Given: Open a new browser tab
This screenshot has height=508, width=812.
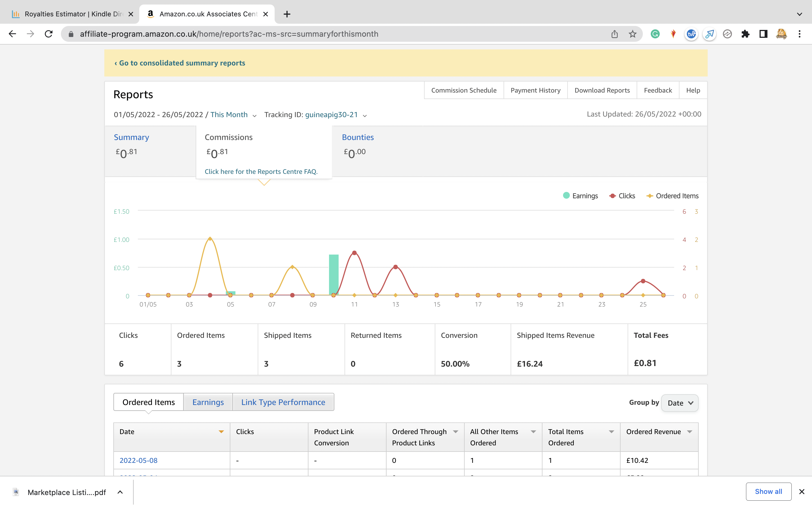Looking at the screenshot, I should point(287,14).
